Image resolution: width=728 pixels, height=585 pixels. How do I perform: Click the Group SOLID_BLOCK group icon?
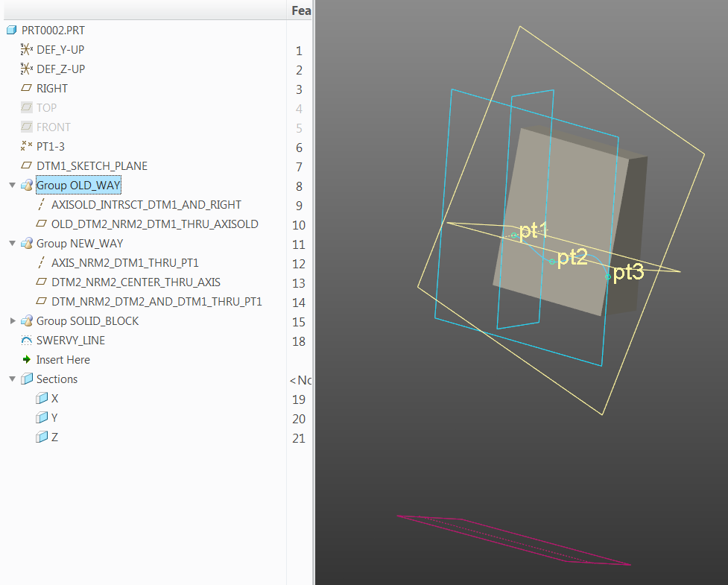pyautogui.click(x=27, y=321)
